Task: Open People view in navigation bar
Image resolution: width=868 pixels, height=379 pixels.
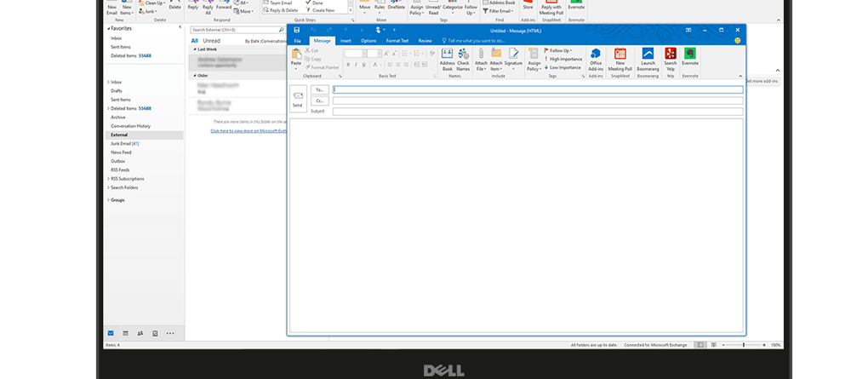Action: click(x=140, y=333)
